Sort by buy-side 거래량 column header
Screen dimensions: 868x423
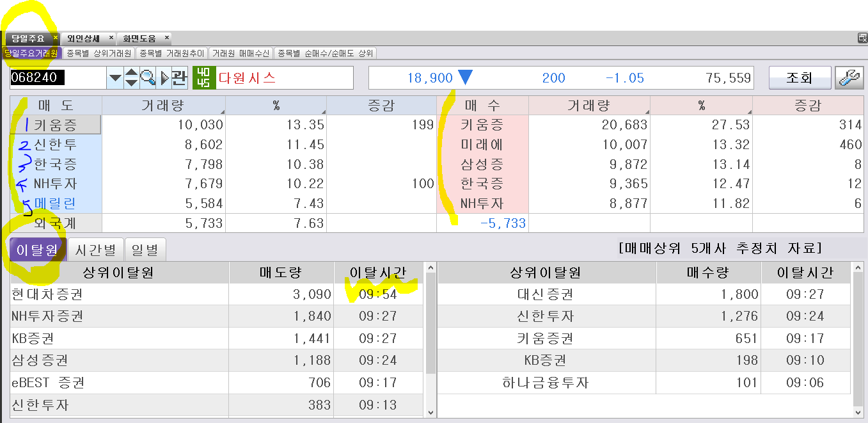pyautogui.click(x=590, y=106)
